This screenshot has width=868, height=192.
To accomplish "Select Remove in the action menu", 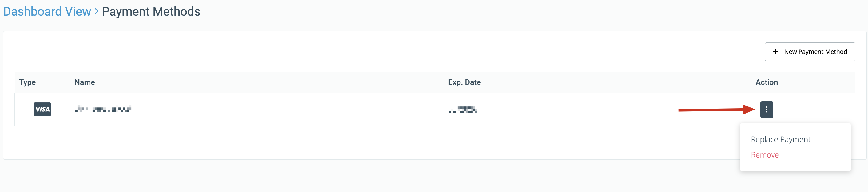I will click(x=765, y=155).
